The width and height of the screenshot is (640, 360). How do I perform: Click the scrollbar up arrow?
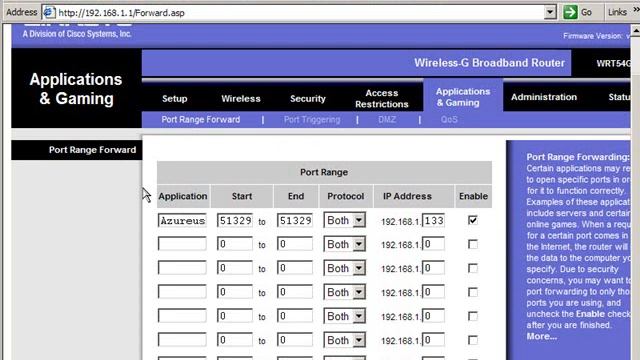pos(635,30)
